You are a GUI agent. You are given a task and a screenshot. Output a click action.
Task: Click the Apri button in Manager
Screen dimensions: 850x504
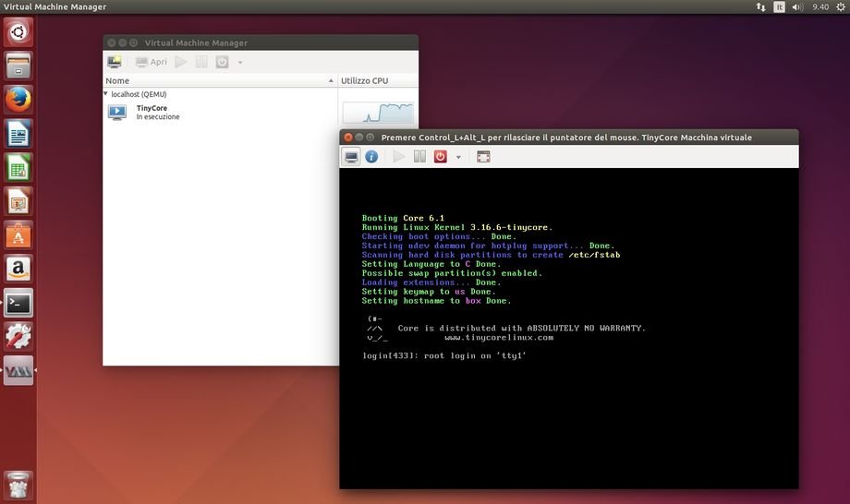152,62
